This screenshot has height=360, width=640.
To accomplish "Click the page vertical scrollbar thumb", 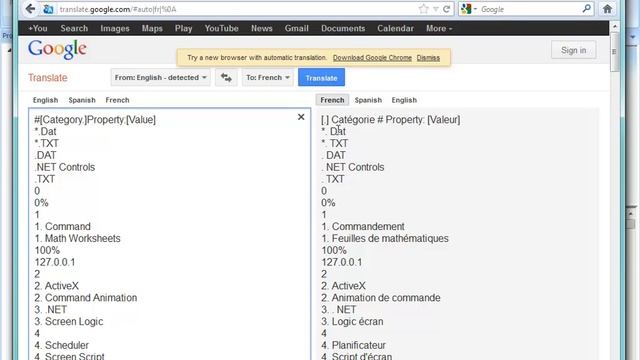I will [615, 52].
